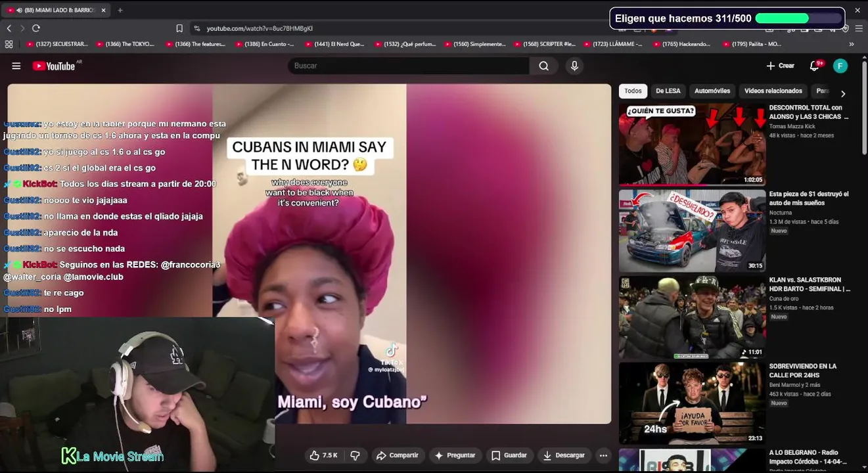Screen dimensions: 868x473
Task: Click the Guardar button
Action: pos(509,455)
